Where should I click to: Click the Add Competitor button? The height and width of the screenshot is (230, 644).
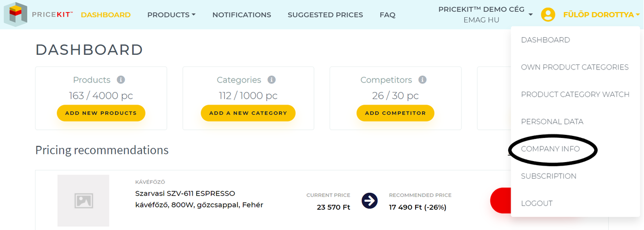point(395,113)
